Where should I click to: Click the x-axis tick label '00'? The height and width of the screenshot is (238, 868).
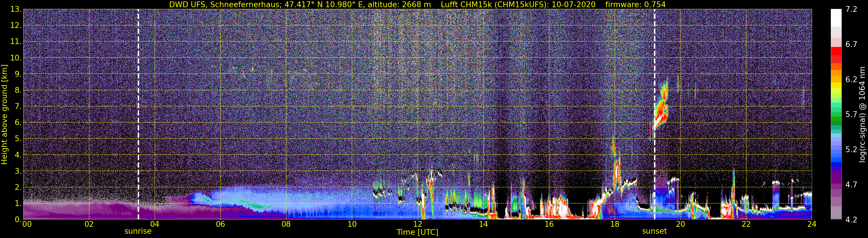pyautogui.click(x=27, y=224)
